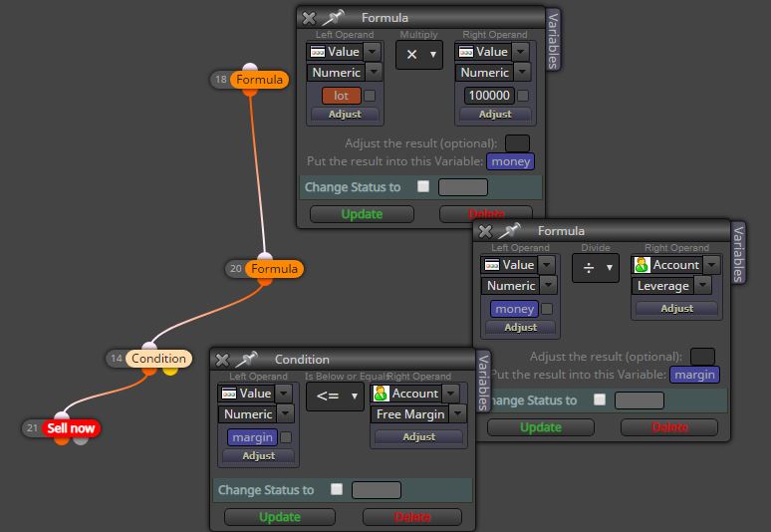Viewport: 771px width, 532px height.
Task: Enable Change Status to in Condition panel
Action: 337,489
